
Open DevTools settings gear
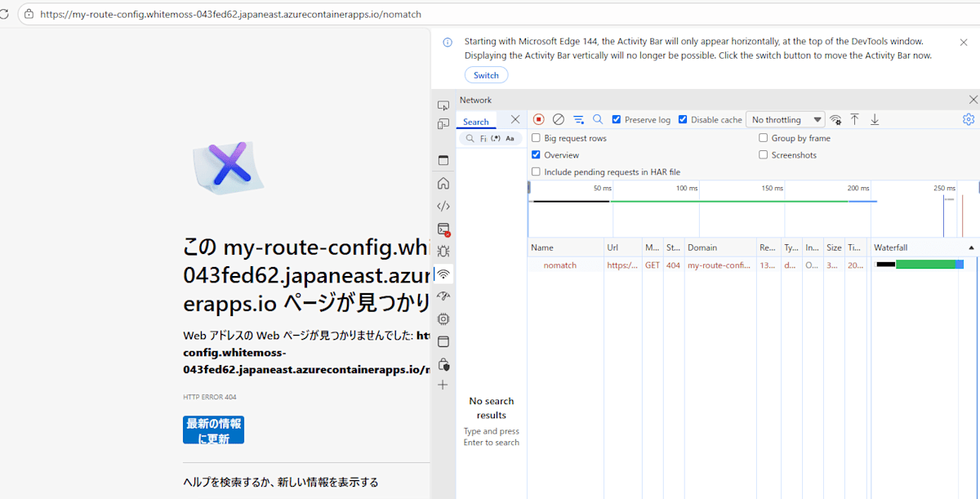click(969, 118)
